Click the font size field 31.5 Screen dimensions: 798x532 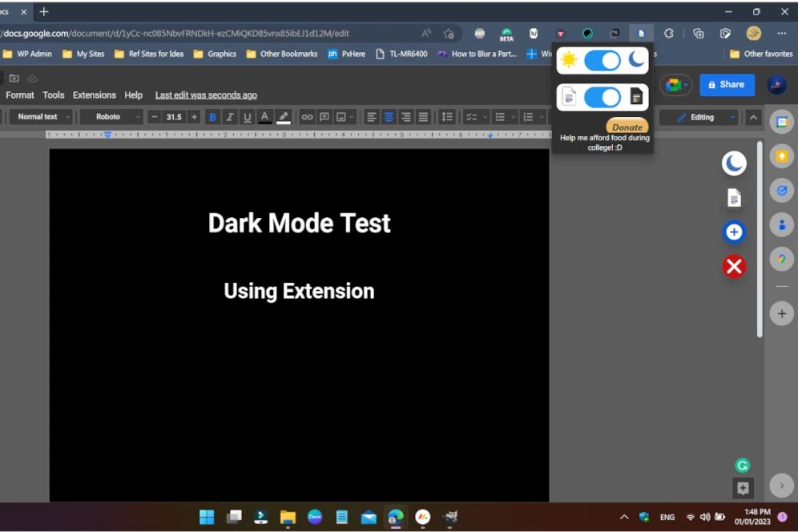click(x=174, y=117)
